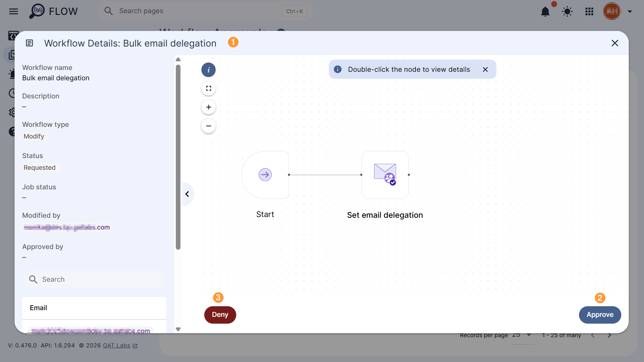644x362 pixels.
Task: Click the Set email delegation label
Action: [x=385, y=215]
